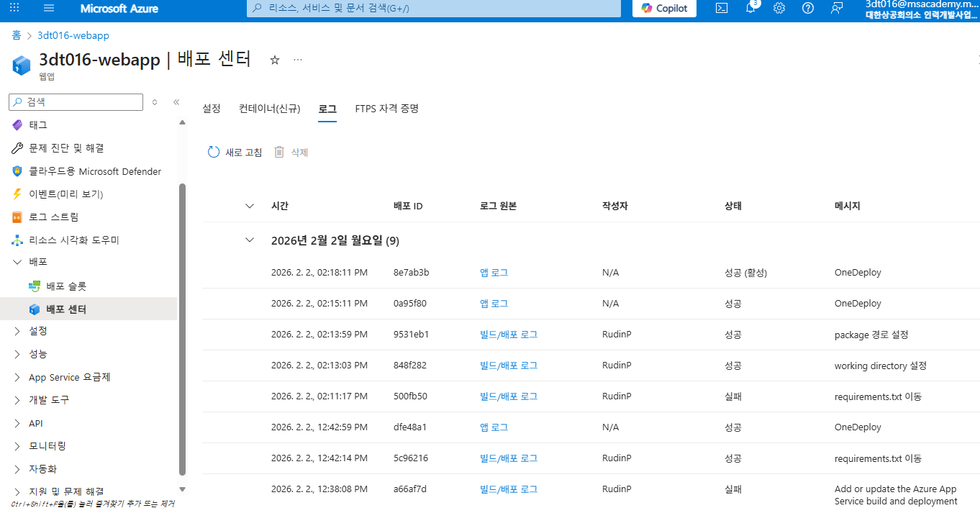The height and width of the screenshot is (508, 980).
Task: Click the 메시지 column header
Action: pos(848,206)
